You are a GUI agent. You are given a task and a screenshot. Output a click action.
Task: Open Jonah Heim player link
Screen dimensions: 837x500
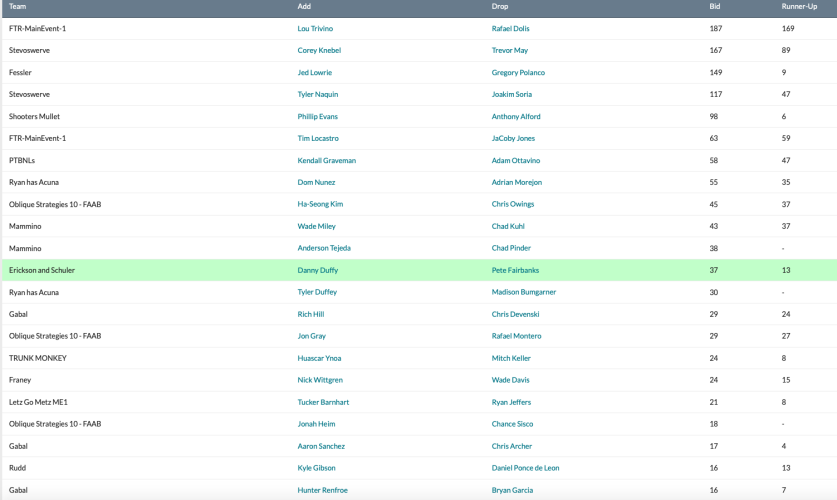pos(316,424)
